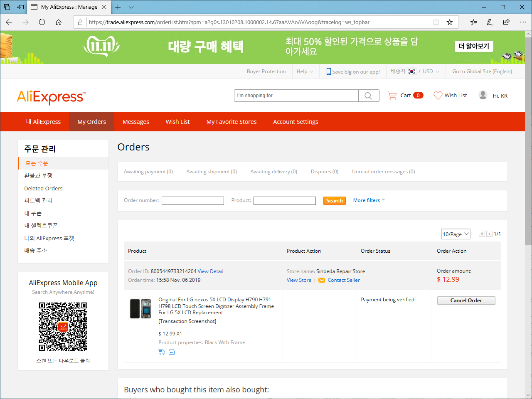Screen dimensions: 532x399
Task: Click the Order number input field
Action: pos(193,201)
